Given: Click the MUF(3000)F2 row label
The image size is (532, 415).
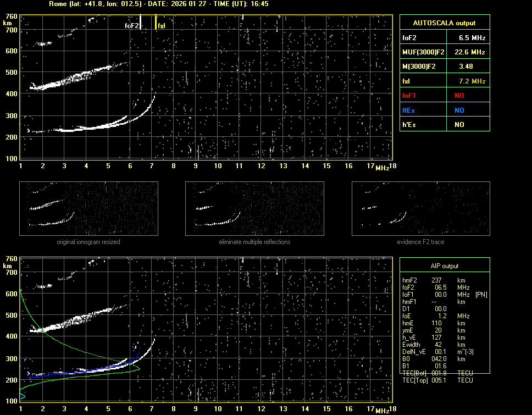Looking at the screenshot, I should coord(422,52).
